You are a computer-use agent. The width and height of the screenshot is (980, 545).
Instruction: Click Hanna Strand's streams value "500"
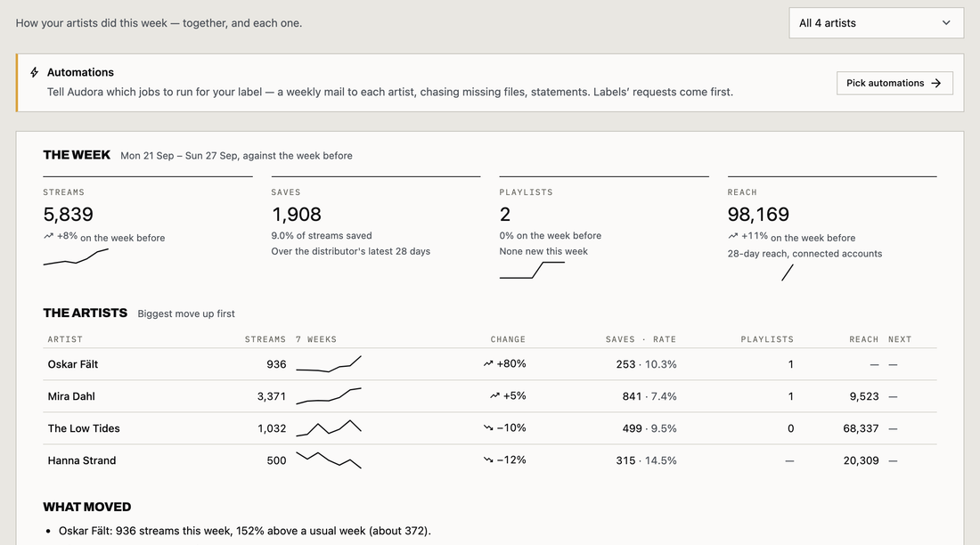tap(276, 460)
